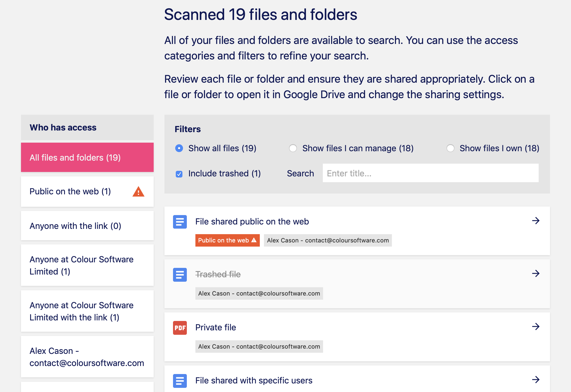The height and width of the screenshot is (392, 571).
Task: Open the "File shared public on the web" title
Action: click(252, 221)
